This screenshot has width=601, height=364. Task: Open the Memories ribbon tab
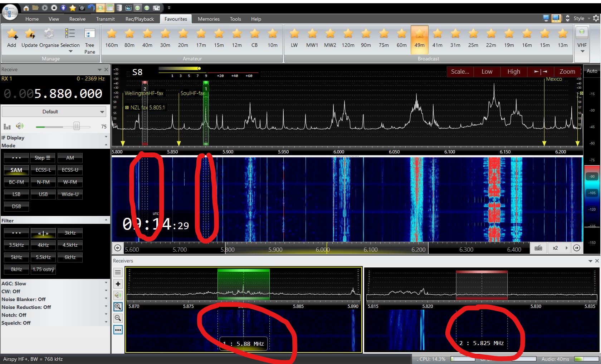click(x=209, y=19)
